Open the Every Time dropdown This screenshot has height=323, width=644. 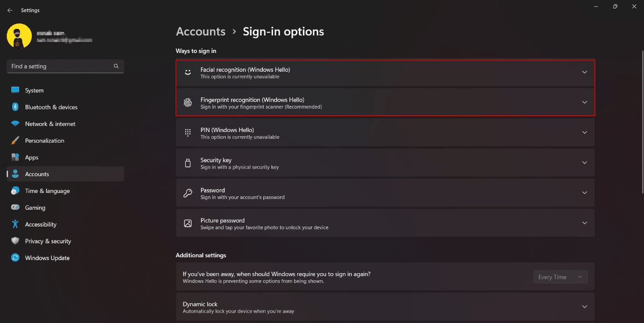coord(560,277)
